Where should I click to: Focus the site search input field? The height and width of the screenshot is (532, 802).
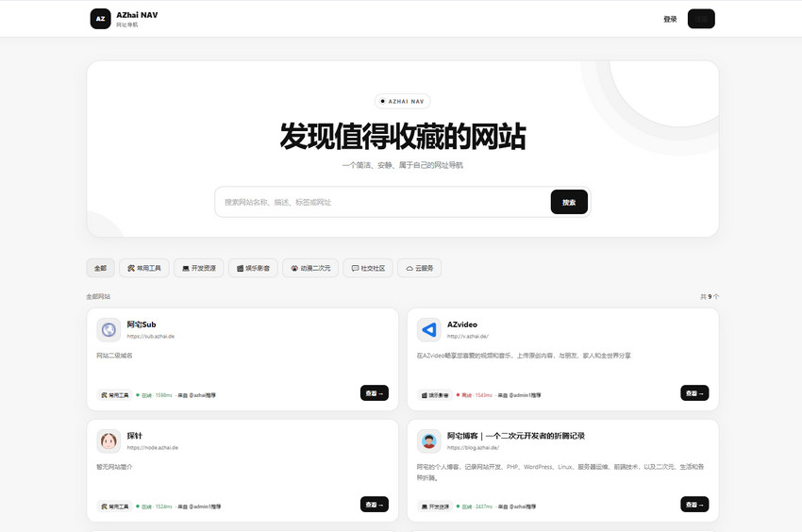pyautogui.click(x=382, y=202)
